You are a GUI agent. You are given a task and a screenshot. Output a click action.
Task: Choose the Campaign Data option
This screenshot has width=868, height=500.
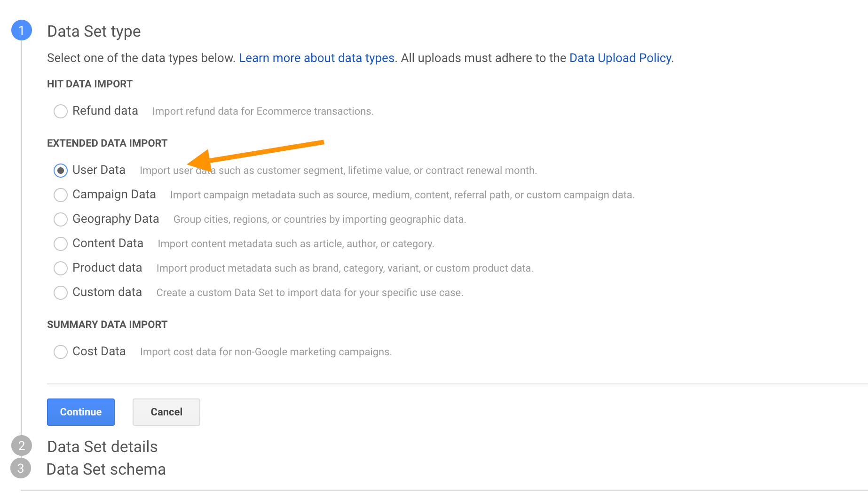point(61,195)
